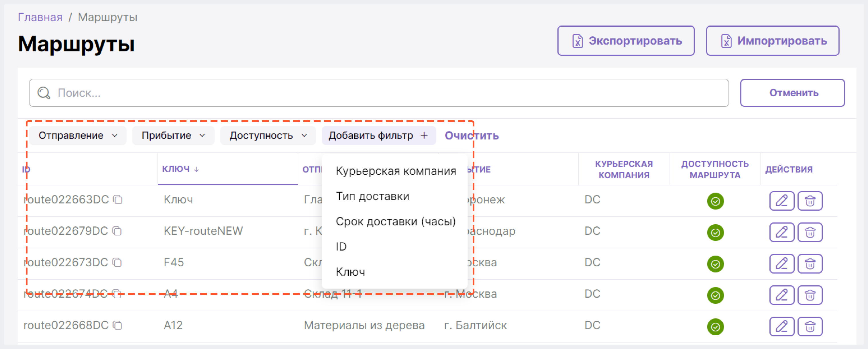Viewport: 868px width, 349px height.
Task: Click the Экспортировать button
Action: tap(626, 41)
